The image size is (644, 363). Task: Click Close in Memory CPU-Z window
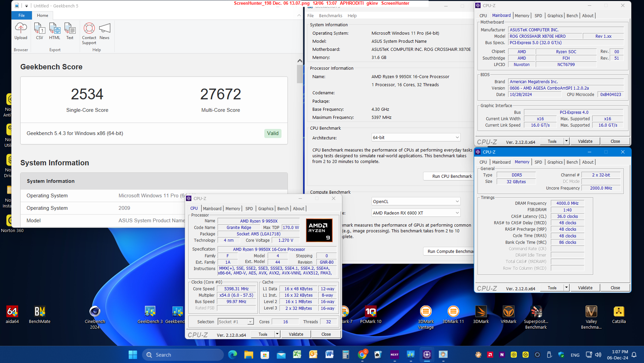(615, 288)
